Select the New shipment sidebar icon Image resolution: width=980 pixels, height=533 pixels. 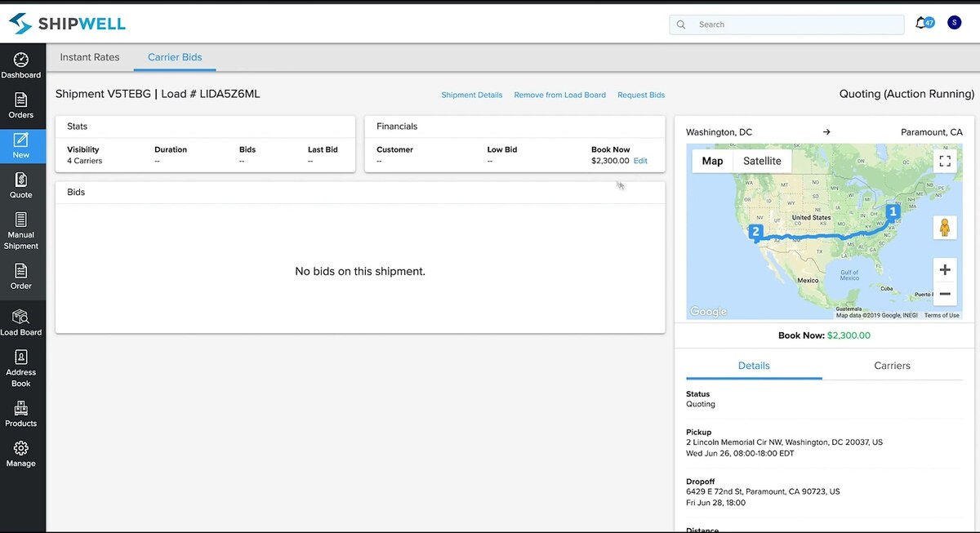click(21, 146)
